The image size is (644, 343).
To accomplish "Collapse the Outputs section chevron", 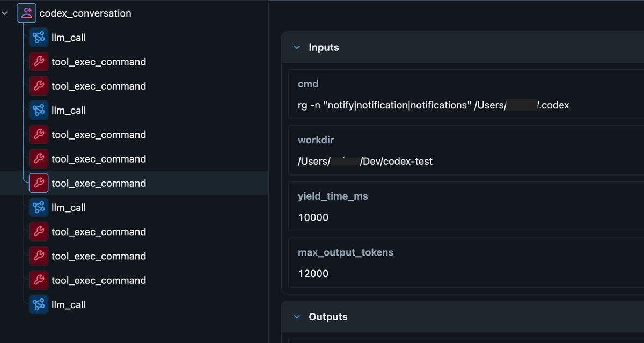I will click(x=297, y=317).
